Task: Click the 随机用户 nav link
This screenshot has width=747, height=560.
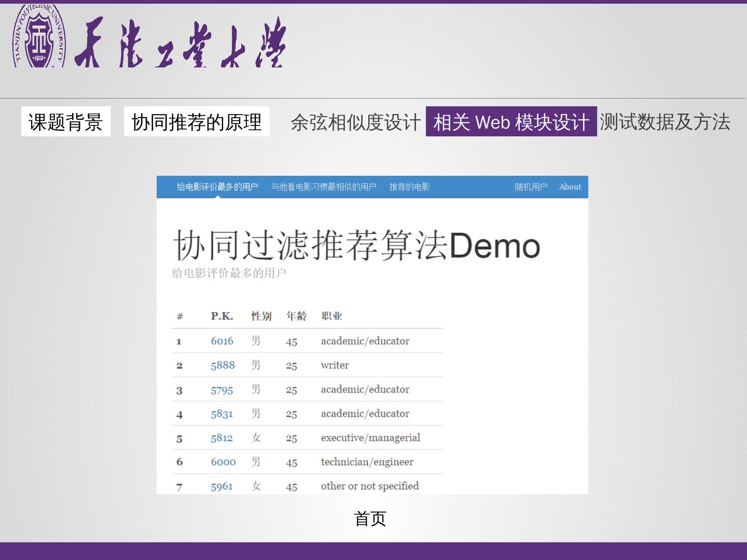Action: click(x=531, y=187)
